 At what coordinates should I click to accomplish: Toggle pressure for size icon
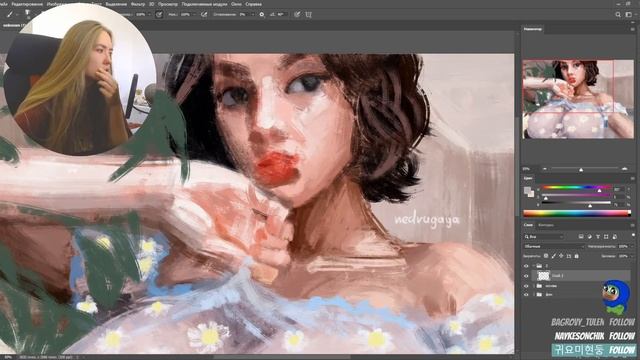(x=297, y=14)
